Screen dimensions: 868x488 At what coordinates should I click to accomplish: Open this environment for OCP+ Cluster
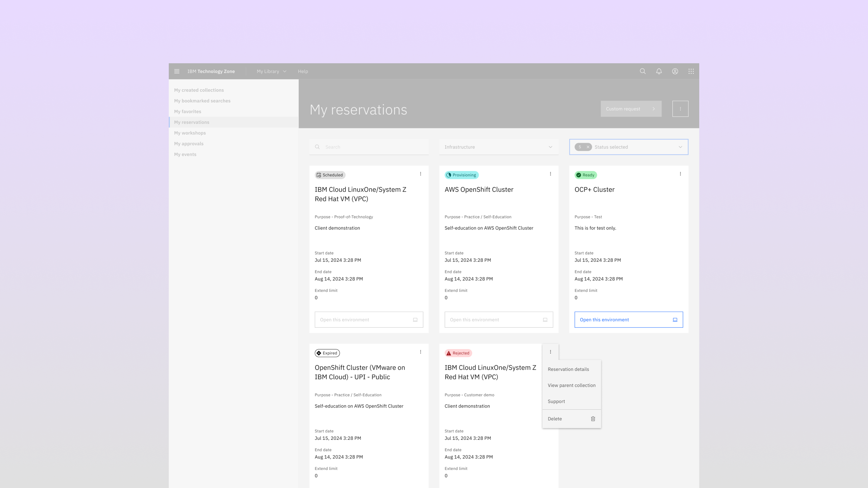tap(628, 320)
